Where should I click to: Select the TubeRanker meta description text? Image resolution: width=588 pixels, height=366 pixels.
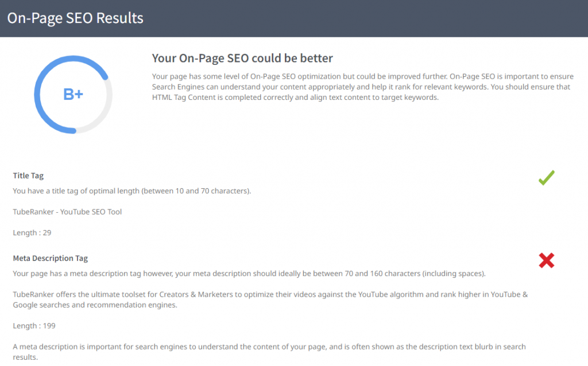click(x=270, y=294)
